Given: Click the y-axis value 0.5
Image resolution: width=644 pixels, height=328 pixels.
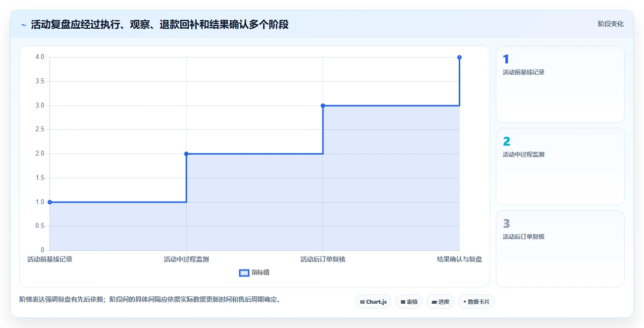Looking at the screenshot, I should click(40, 226).
